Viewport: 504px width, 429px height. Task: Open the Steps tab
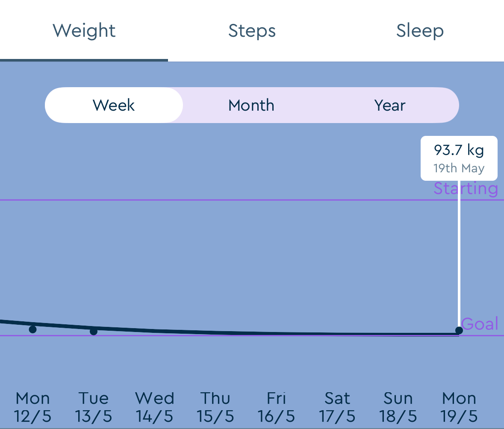pos(252,31)
